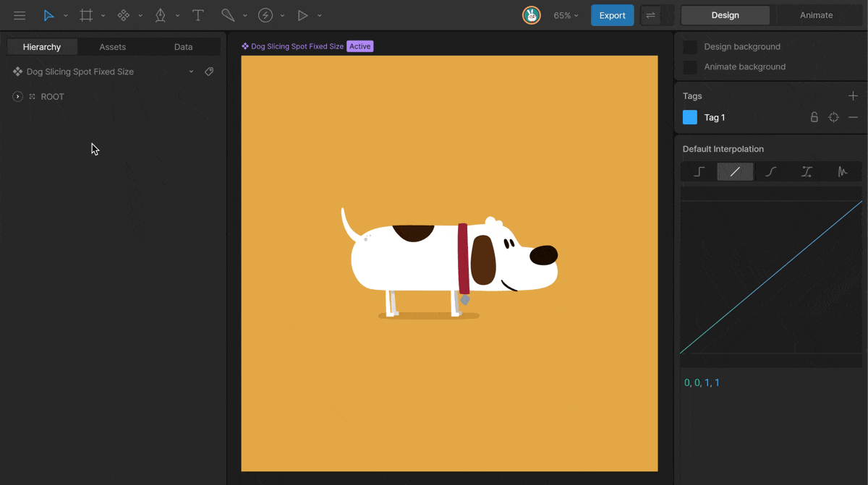
Task: Click the Design background color swatch
Action: click(690, 47)
